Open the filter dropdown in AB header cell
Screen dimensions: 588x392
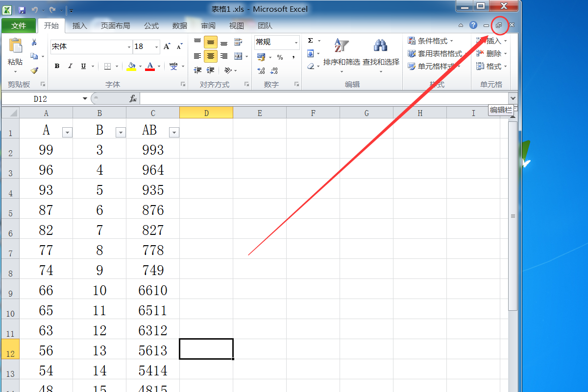(174, 133)
